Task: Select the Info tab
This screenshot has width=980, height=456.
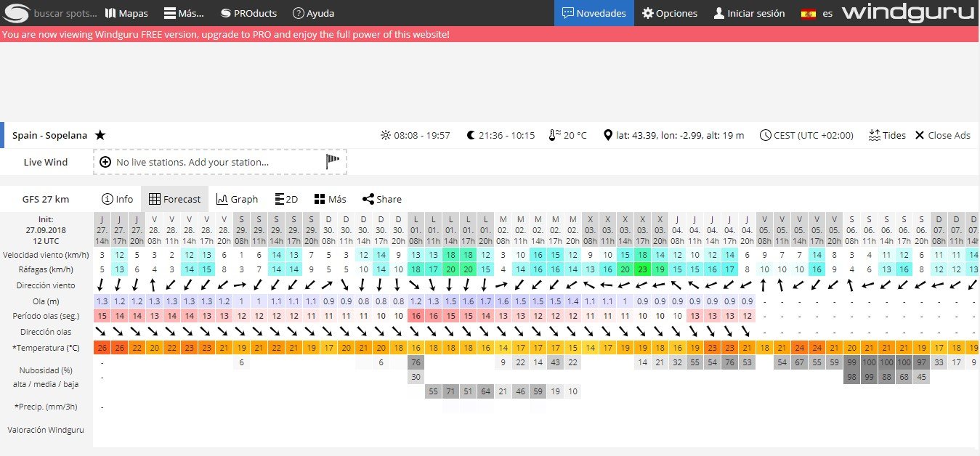Action: click(x=117, y=199)
